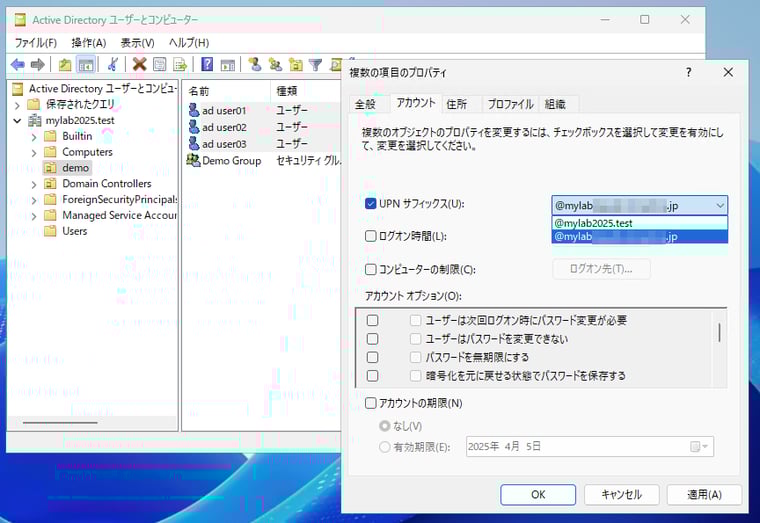
Task: Click the Active Directory window title icon
Action: [x=20, y=20]
